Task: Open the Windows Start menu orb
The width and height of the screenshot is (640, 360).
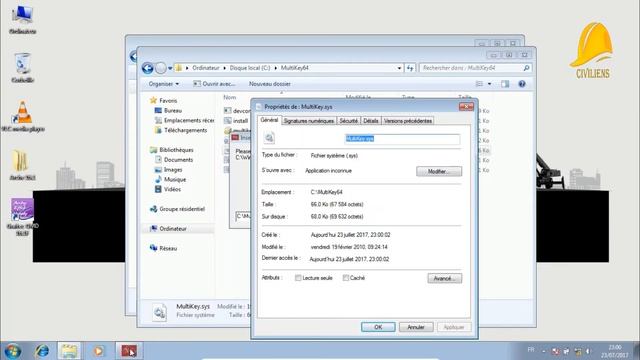Action: click(x=12, y=351)
